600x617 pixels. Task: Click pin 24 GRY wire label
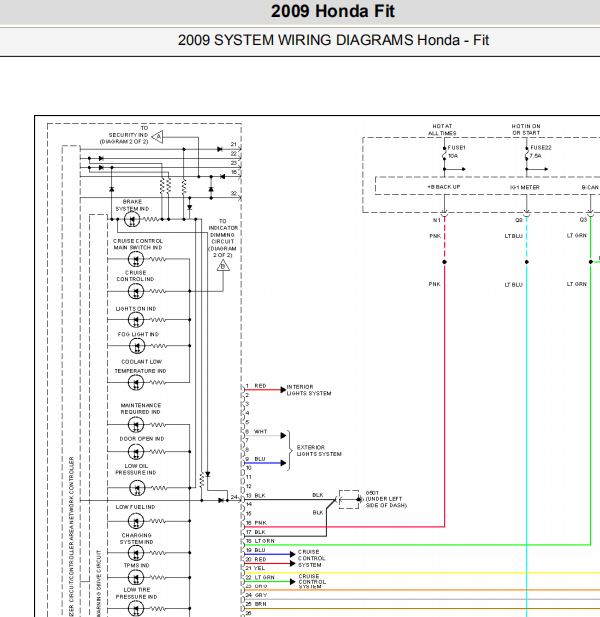pos(260,595)
